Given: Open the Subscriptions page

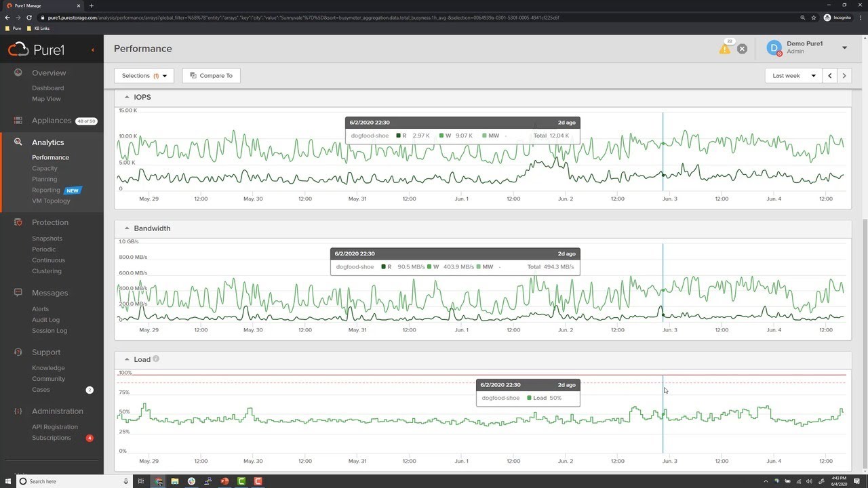Looking at the screenshot, I should click(x=52, y=438).
